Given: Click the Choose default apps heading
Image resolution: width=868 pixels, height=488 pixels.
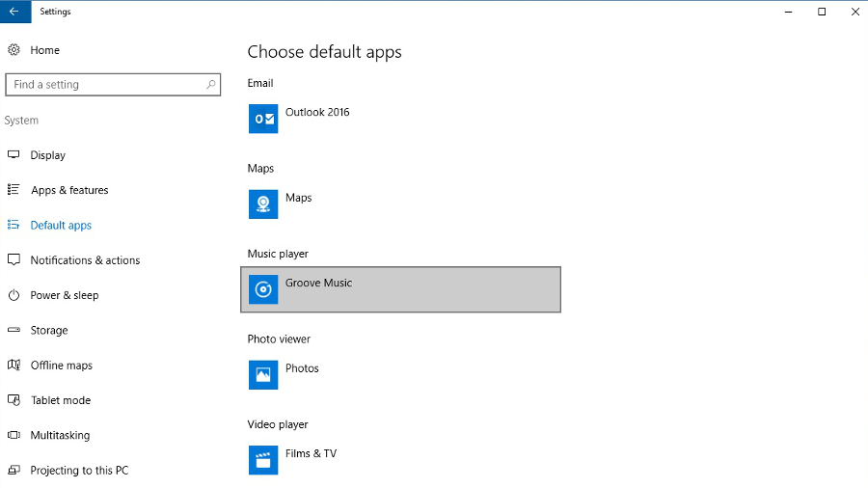Looking at the screenshot, I should tap(324, 52).
